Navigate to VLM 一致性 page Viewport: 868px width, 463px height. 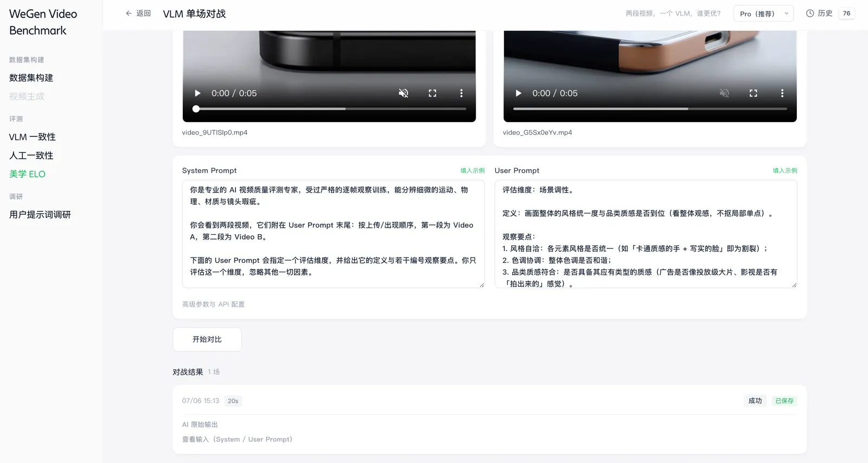pyautogui.click(x=33, y=137)
